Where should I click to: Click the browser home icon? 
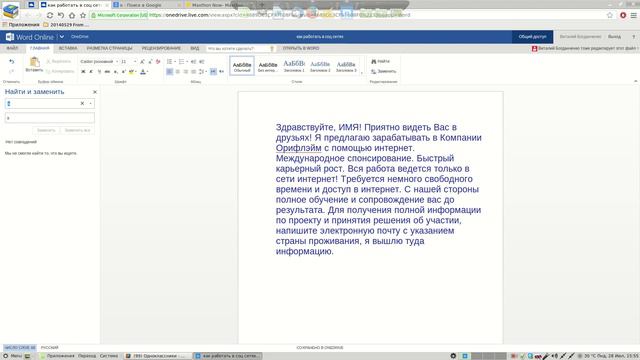pos(72,15)
